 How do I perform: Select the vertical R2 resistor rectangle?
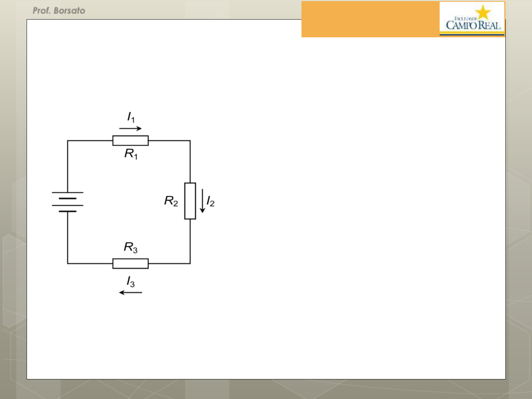[x=190, y=201]
